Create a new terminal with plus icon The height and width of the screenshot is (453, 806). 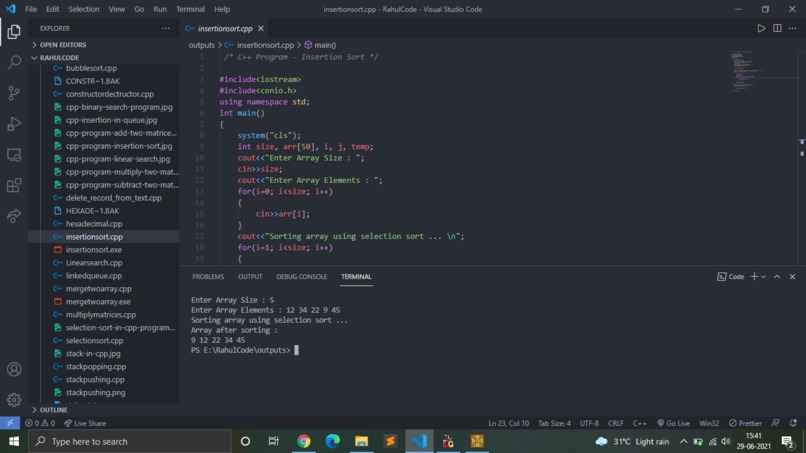click(754, 277)
